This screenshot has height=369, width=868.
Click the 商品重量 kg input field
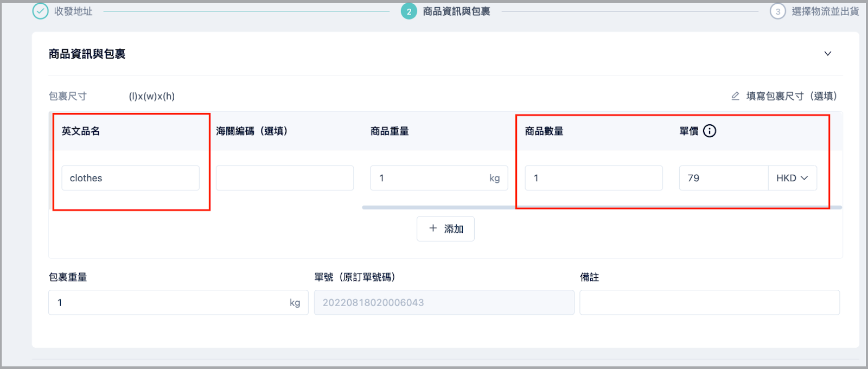pyautogui.click(x=439, y=178)
